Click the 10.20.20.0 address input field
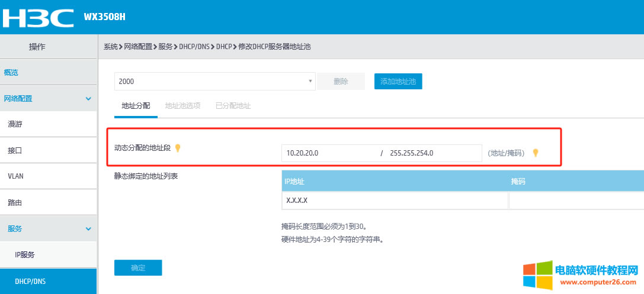 tap(329, 153)
